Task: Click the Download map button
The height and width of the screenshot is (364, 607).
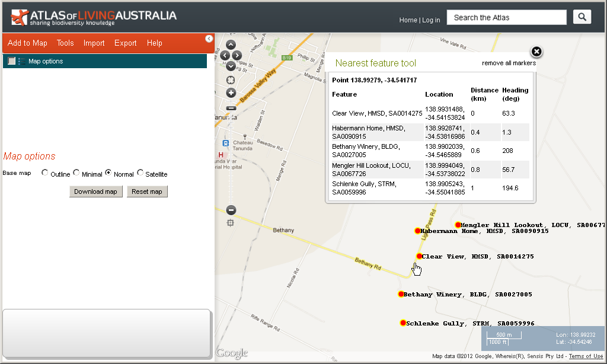Action: coord(95,191)
